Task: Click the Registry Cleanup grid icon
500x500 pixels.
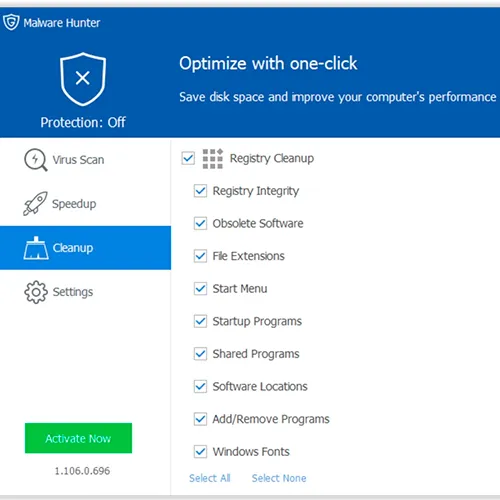Action: [213, 159]
